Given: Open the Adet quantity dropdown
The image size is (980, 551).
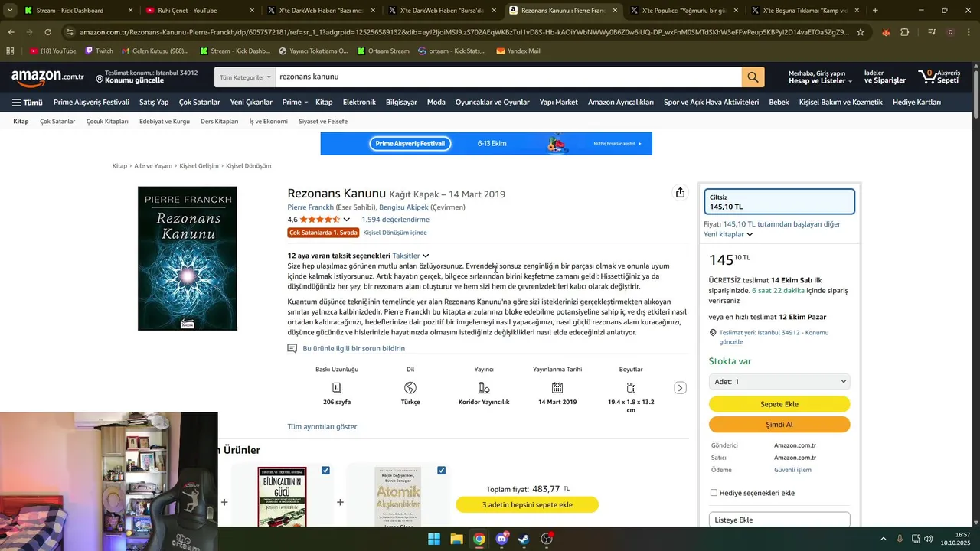Looking at the screenshot, I should (x=779, y=381).
